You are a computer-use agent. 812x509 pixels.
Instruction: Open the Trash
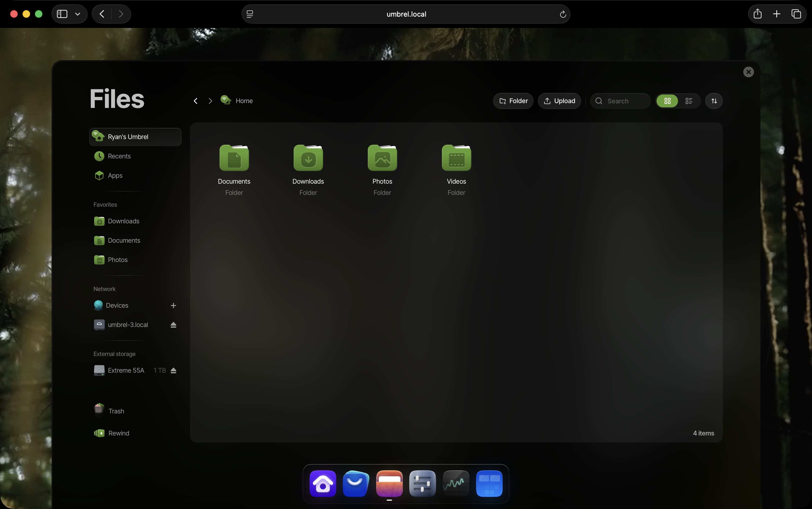click(x=116, y=410)
